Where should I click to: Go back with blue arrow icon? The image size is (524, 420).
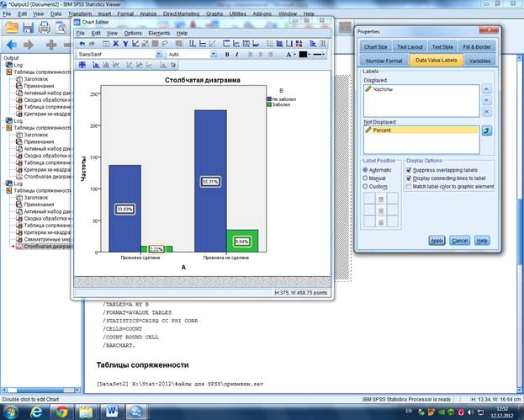pos(12,45)
